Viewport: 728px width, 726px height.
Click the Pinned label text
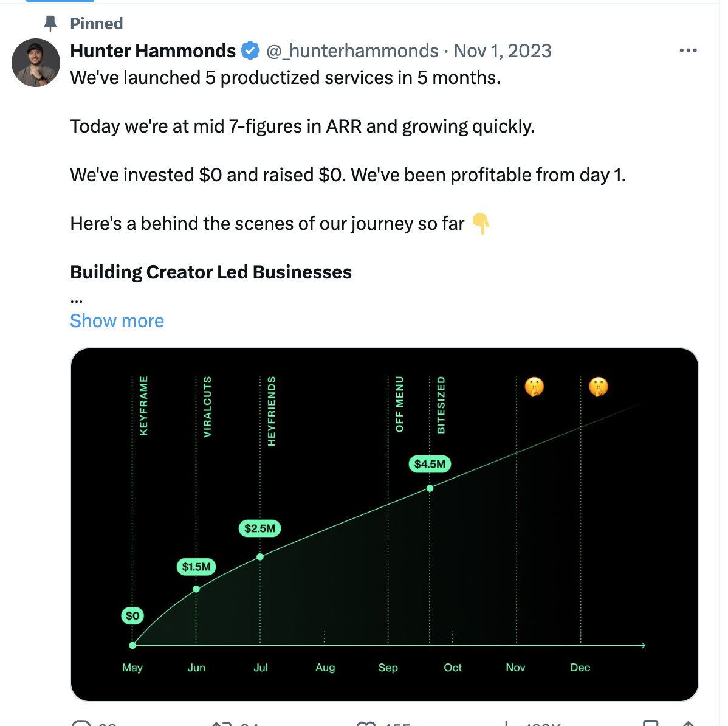pyautogui.click(x=97, y=24)
